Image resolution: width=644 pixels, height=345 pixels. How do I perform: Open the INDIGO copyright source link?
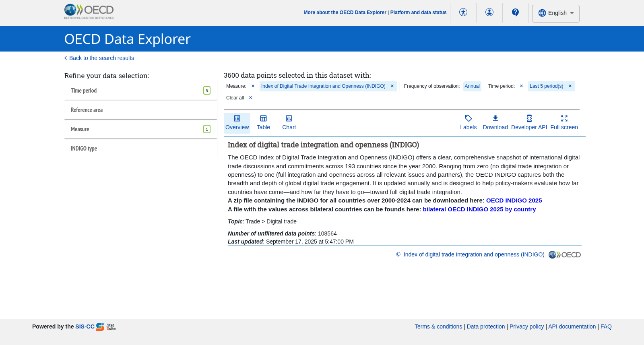474,254
